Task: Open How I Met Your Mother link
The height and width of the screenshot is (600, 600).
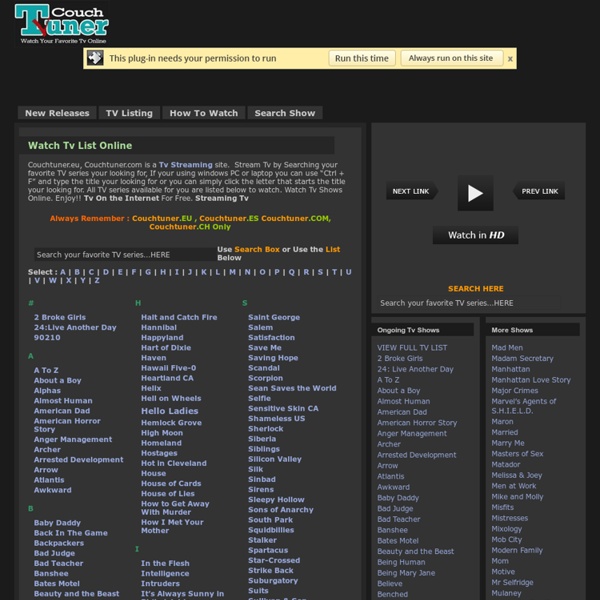Action: point(172,527)
